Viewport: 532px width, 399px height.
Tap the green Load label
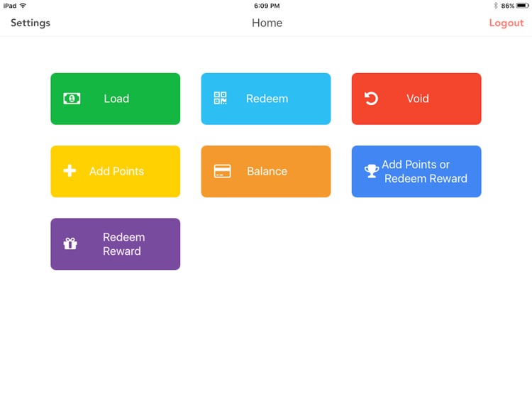pos(116,99)
